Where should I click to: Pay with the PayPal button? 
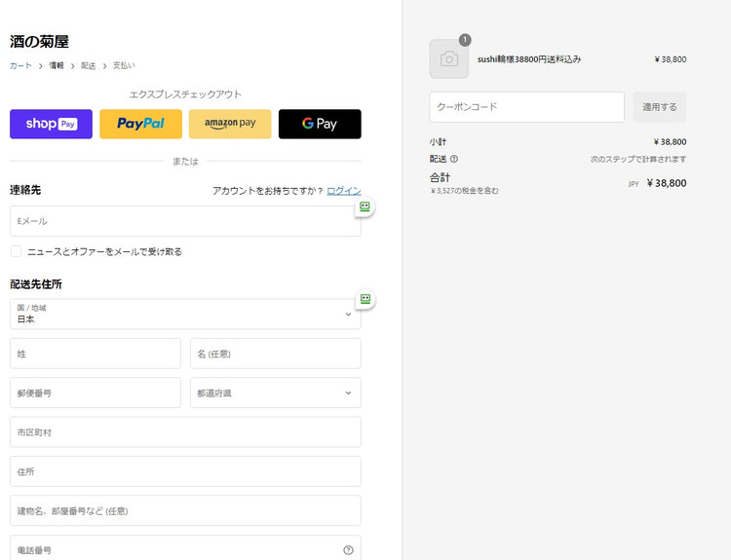(x=140, y=124)
